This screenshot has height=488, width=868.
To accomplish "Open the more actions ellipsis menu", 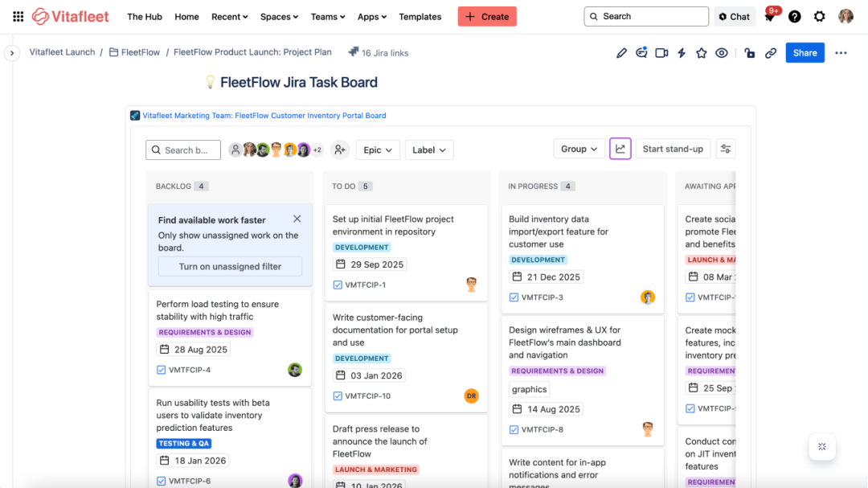I will pos(841,53).
